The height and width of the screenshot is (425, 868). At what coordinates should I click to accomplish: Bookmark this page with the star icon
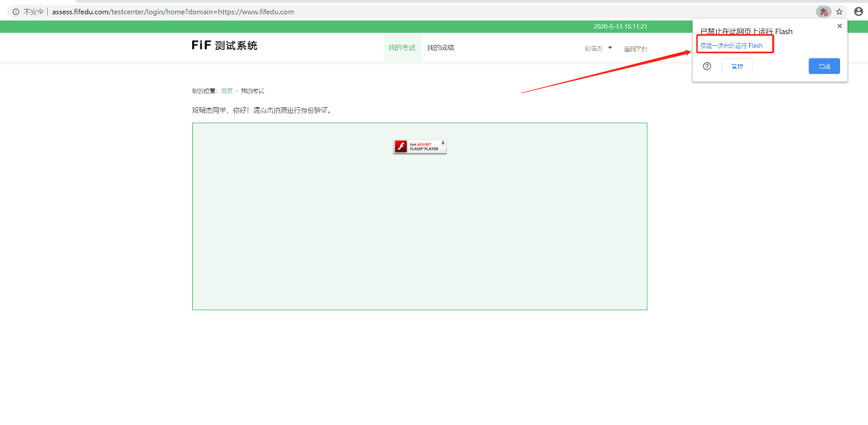click(839, 12)
